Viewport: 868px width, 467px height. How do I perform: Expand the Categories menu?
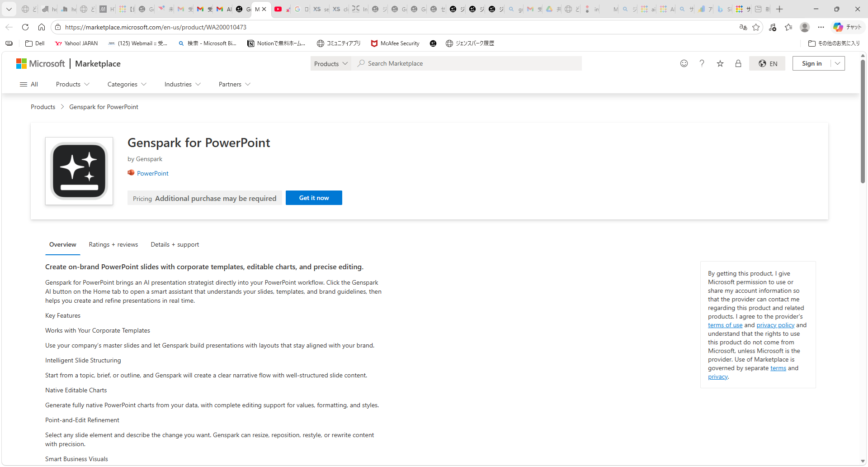(127, 84)
